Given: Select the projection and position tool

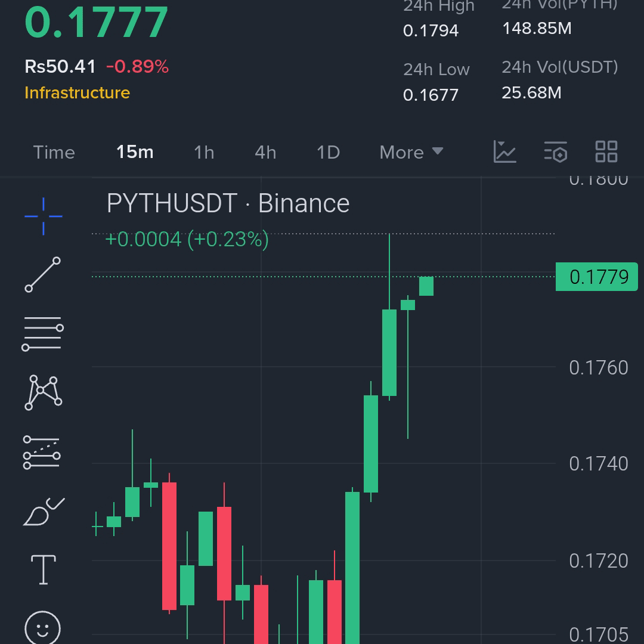Looking at the screenshot, I should tap(42, 452).
